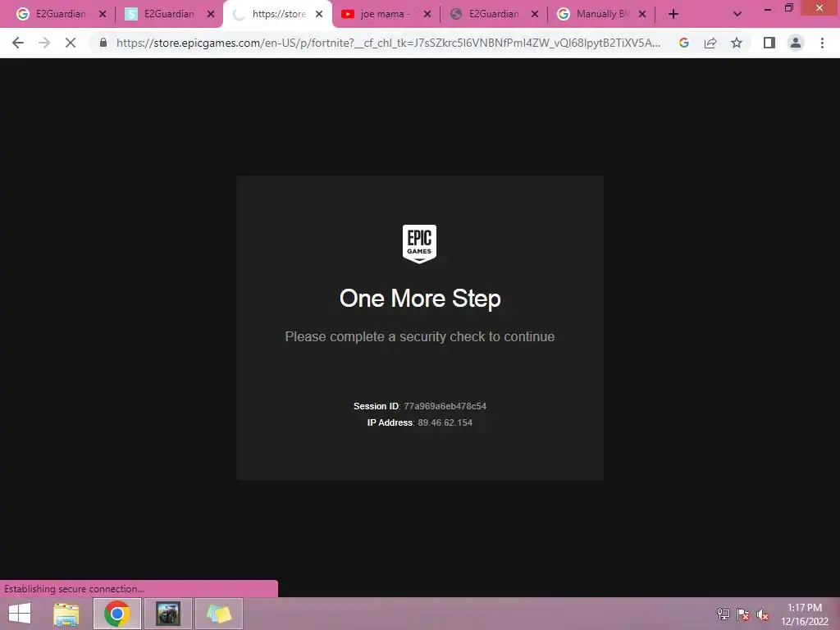Close the first E2Guardian tab
The height and width of the screenshot is (630, 840).
click(x=103, y=15)
